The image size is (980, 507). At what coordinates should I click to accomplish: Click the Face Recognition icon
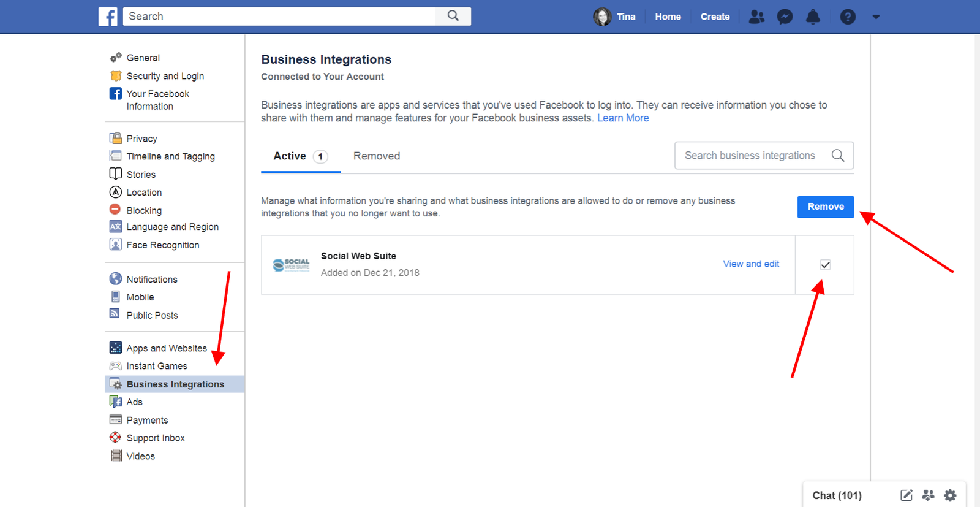(116, 244)
